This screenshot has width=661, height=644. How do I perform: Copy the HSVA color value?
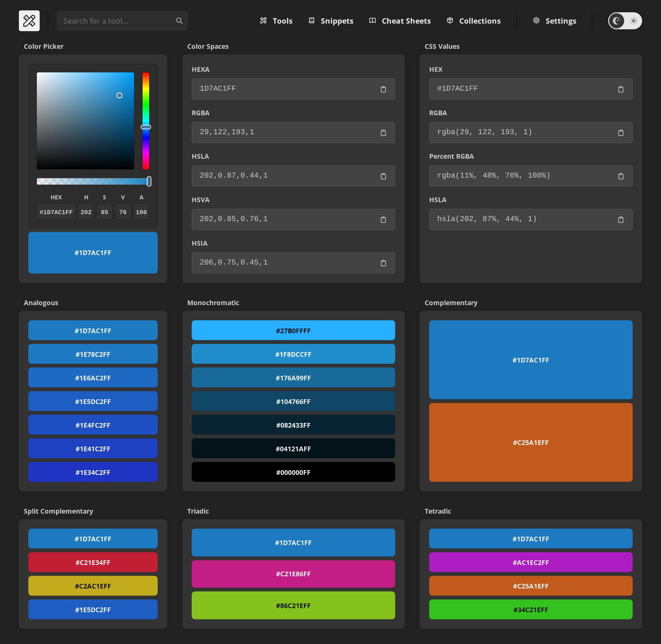383,219
